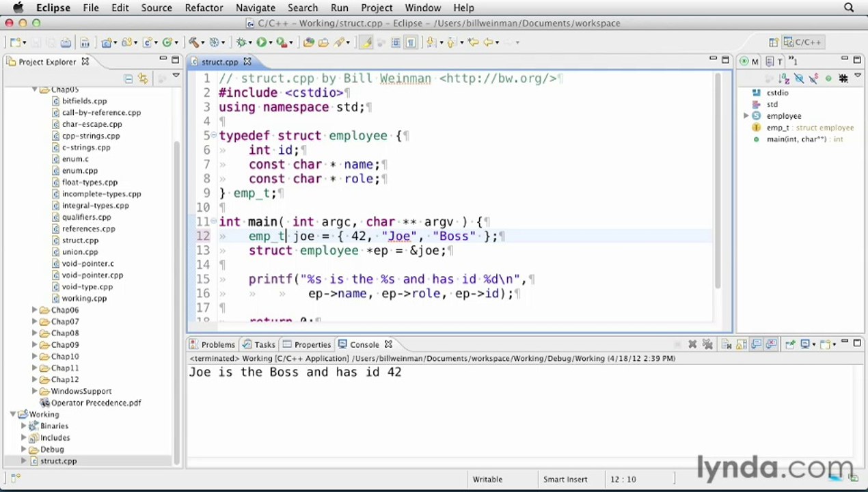This screenshot has width=868, height=492.
Task: Toggle Hide Non-Public Members green dot icon
Action: [x=828, y=79]
